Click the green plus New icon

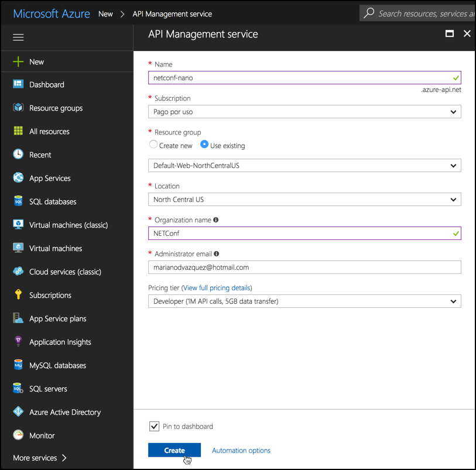[x=18, y=61]
